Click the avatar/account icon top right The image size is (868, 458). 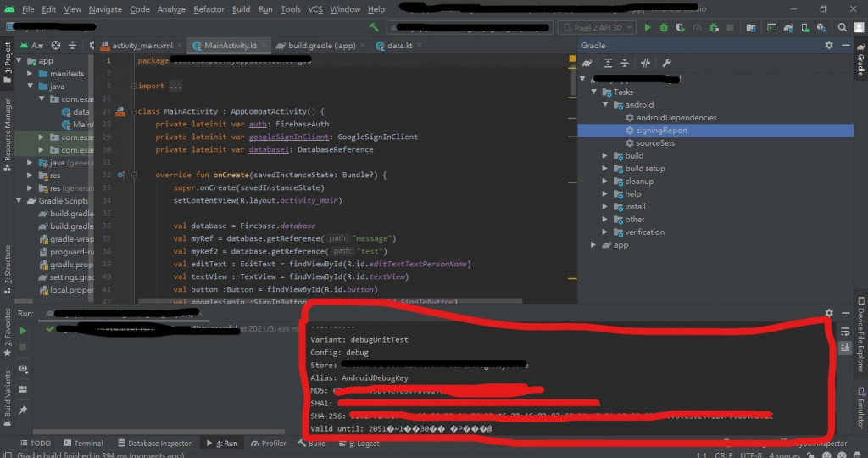[859, 27]
